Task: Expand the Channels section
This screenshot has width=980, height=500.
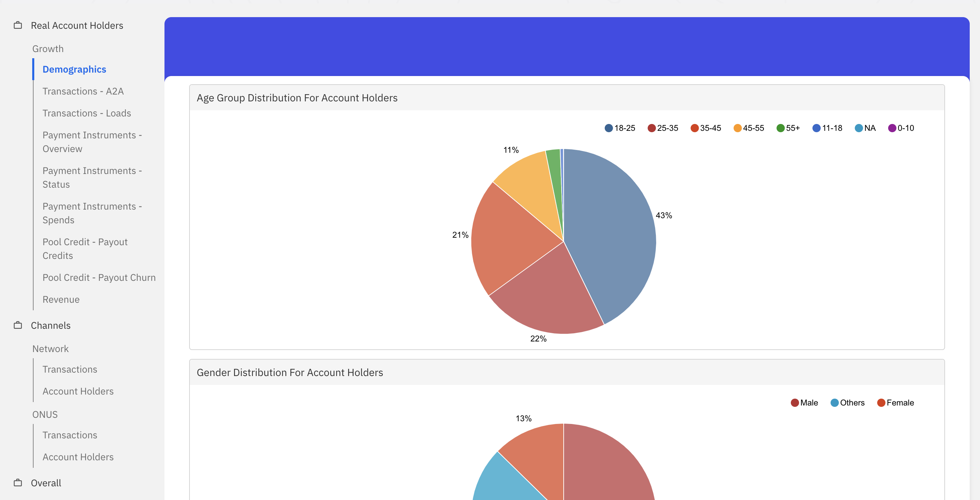Action: click(x=51, y=325)
